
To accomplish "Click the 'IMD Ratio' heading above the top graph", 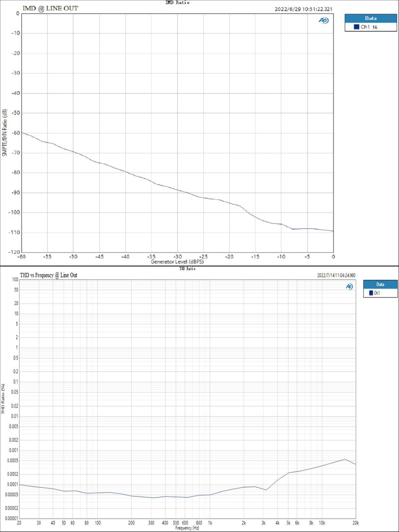I will coord(177,2).
